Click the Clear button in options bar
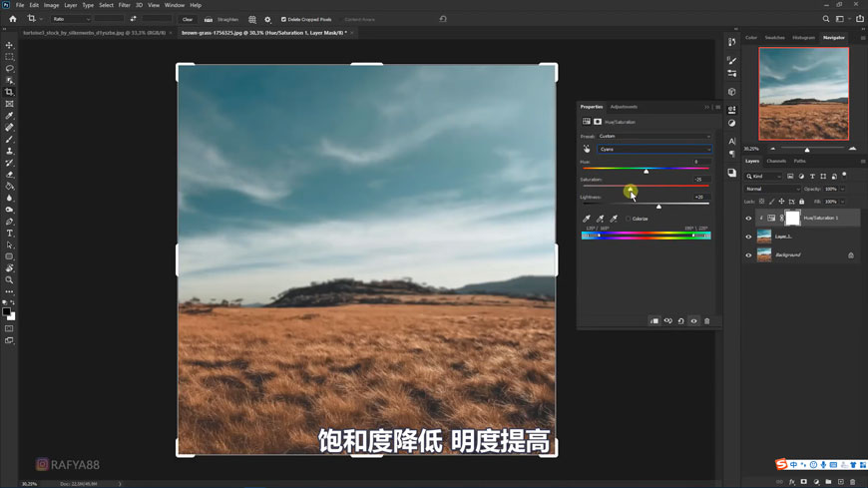 tap(187, 19)
